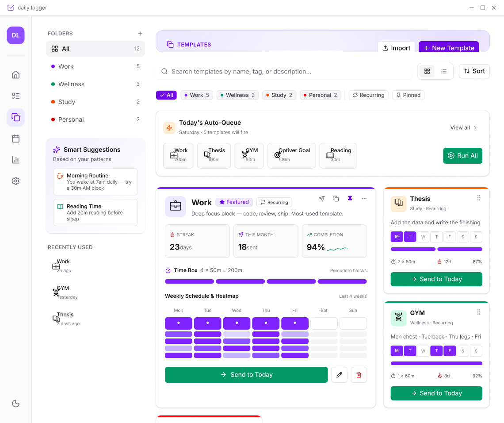Toggle the pin icon on Work card
Image resolution: width=504 pixels, height=423 pixels.
point(350,199)
